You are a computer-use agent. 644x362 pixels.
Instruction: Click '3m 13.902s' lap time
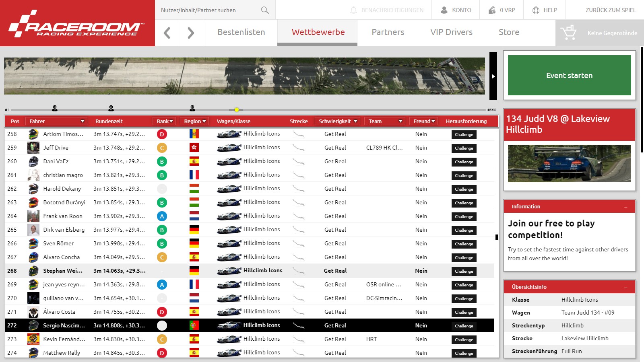click(x=108, y=216)
